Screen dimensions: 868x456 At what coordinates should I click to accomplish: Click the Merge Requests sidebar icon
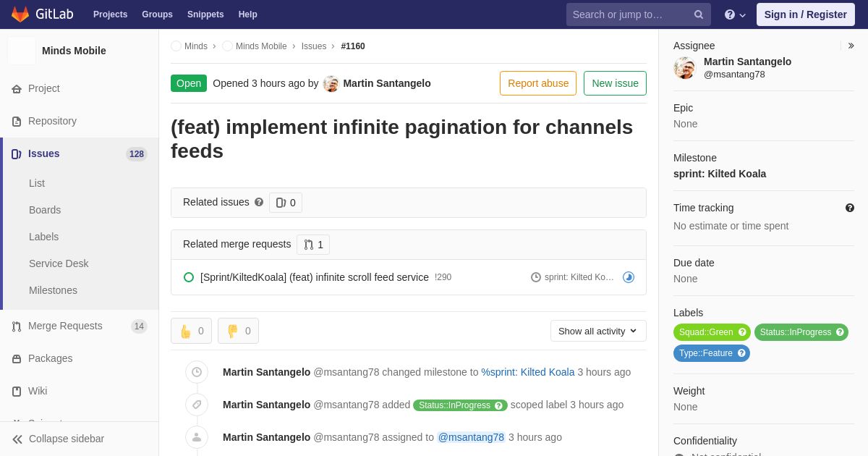click(x=17, y=326)
